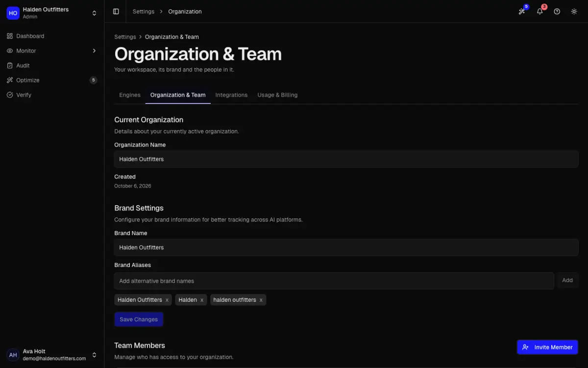Click the Audit clipboard icon
Screen dimensions: 588x368
pos(10,65)
